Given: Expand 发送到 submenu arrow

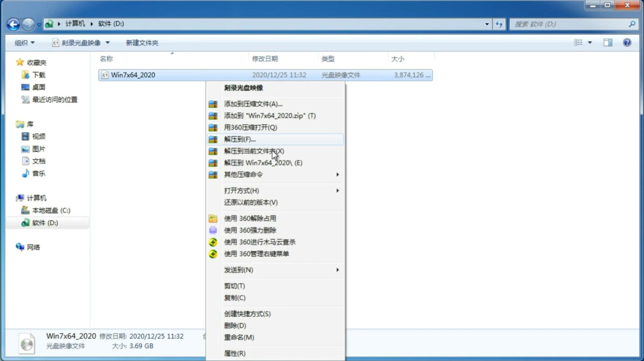Looking at the screenshot, I should (x=337, y=270).
